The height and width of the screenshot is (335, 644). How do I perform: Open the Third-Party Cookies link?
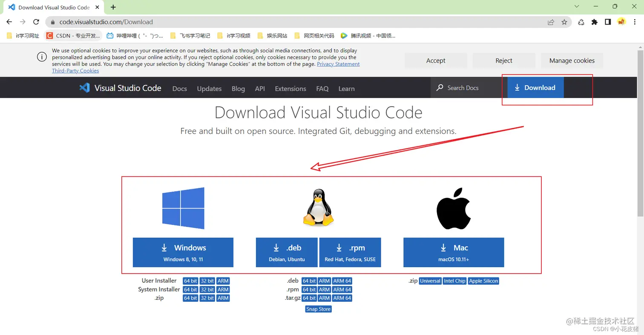75,71
